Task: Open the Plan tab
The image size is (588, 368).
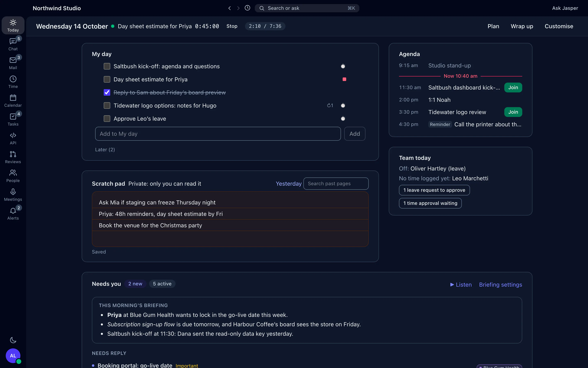Action: coord(493,26)
